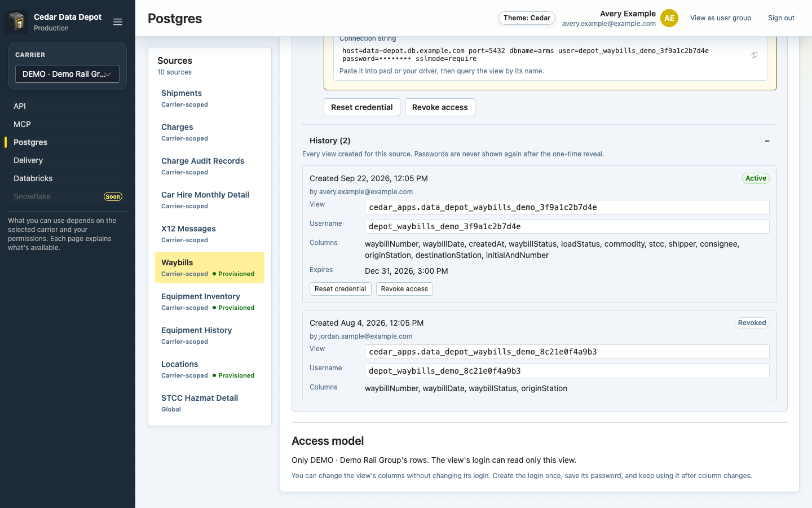
Task: Open the Carrier dropdown showing DEMO · Demo Rail Group
Action: 67,74
